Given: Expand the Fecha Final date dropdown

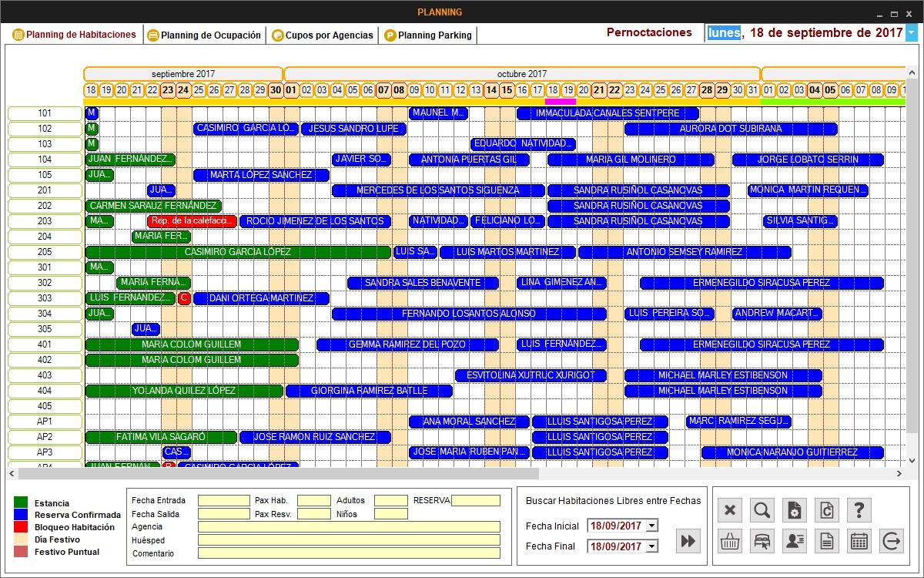Looking at the screenshot, I should coord(652,546).
